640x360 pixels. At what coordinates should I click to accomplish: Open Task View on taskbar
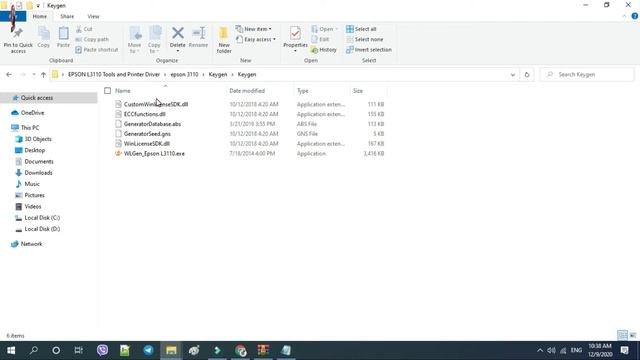(x=78, y=350)
